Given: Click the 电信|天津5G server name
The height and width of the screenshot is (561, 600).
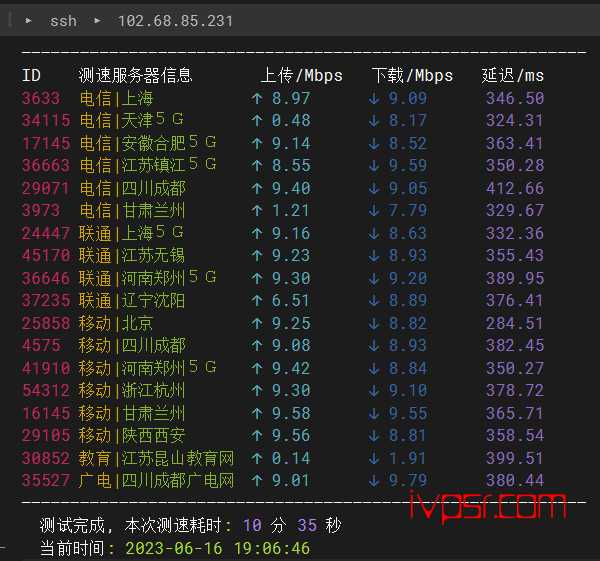Looking at the screenshot, I should pyautogui.click(x=132, y=120).
